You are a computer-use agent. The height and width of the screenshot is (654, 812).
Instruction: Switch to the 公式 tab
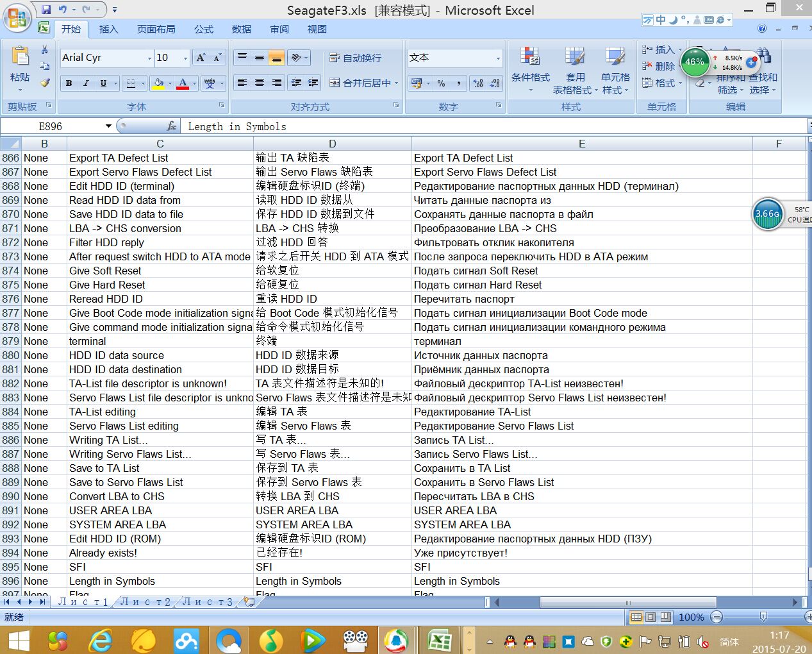click(204, 29)
